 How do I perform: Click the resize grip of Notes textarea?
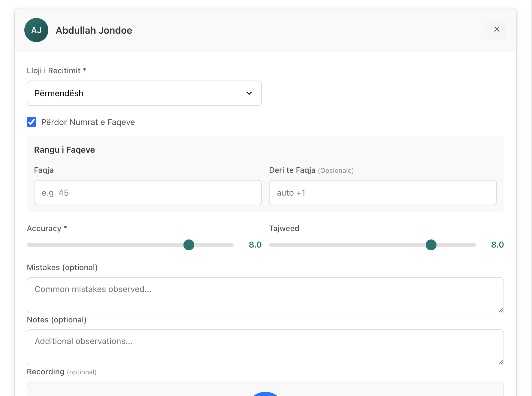pyautogui.click(x=500, y=362)
